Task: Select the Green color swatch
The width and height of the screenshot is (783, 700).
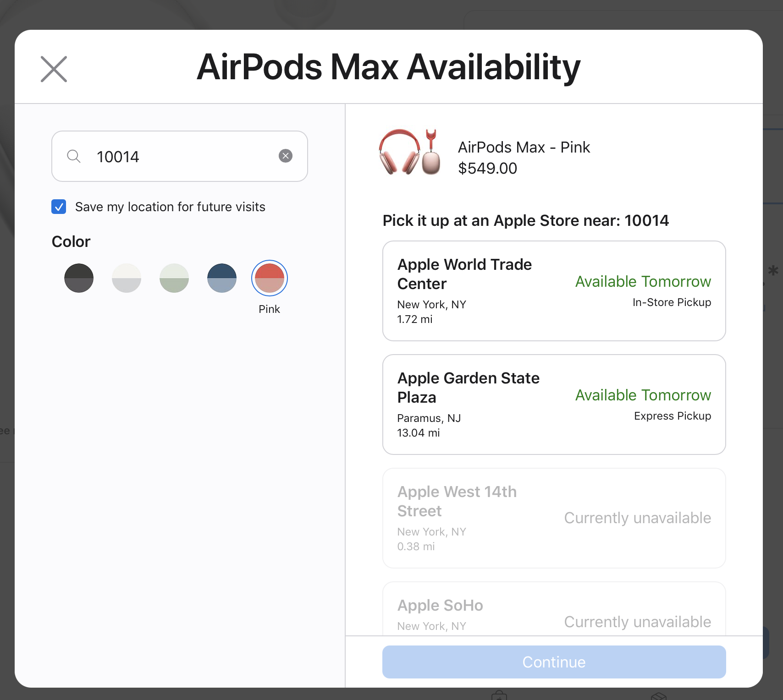Action: pos(174,278)
